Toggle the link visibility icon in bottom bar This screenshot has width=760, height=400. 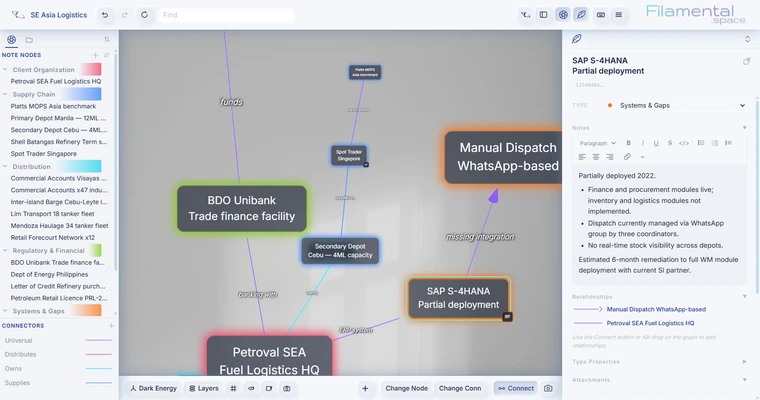(x=251, y=388)
